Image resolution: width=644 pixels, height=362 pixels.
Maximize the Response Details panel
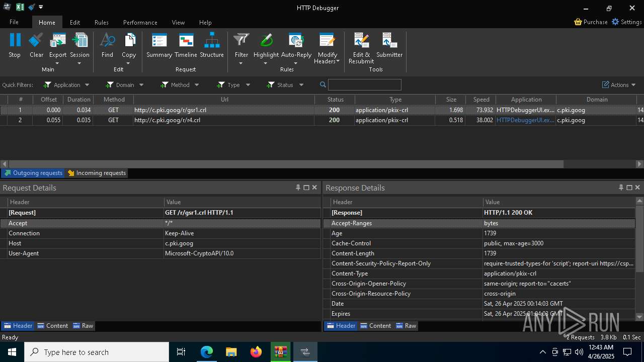[x=629, y=188]
